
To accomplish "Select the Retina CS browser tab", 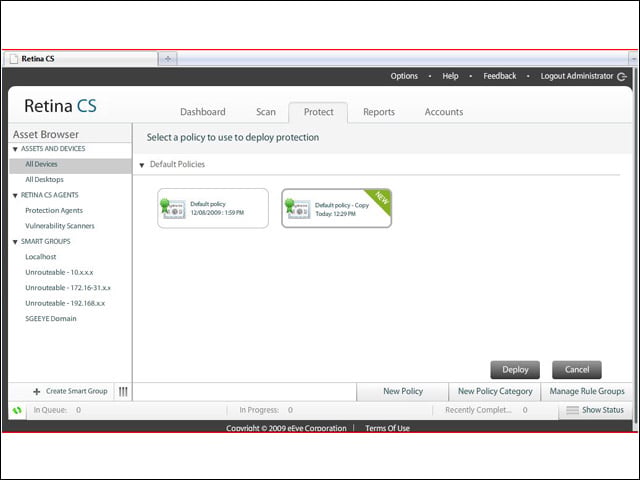I will (81, 59).
